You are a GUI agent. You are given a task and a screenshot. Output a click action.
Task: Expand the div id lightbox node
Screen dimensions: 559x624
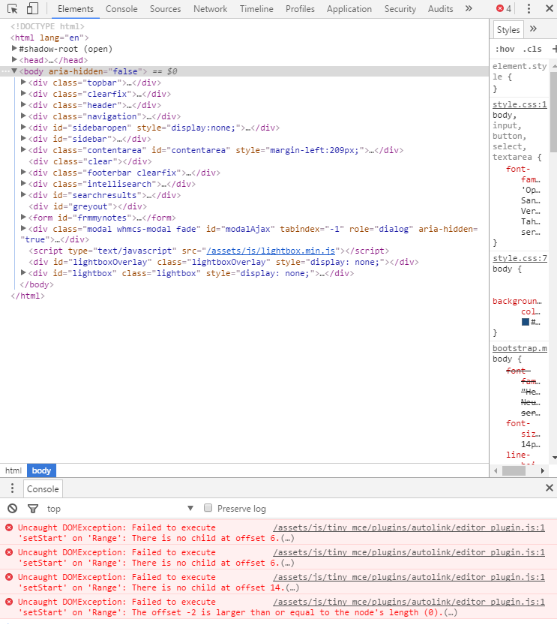pos(23,273)
